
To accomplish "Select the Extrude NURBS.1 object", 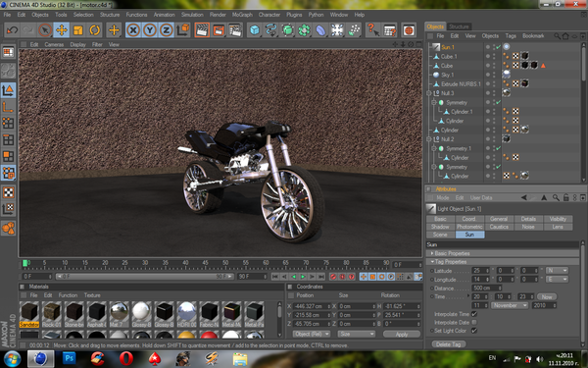I will click(461, 84).
